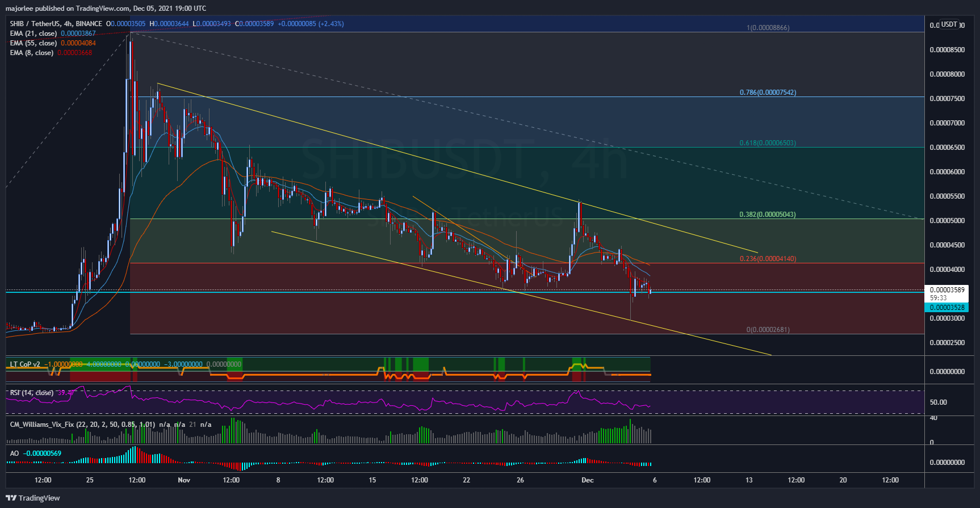Click the AO indicator label
The width and height of the screenshot is (980, 508).
(15, 454)
